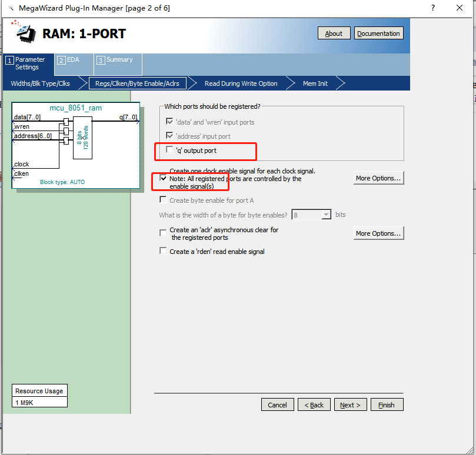Close the MegaWizard Plug-In Manager window
476x455 pixels.
coord(460,8)
